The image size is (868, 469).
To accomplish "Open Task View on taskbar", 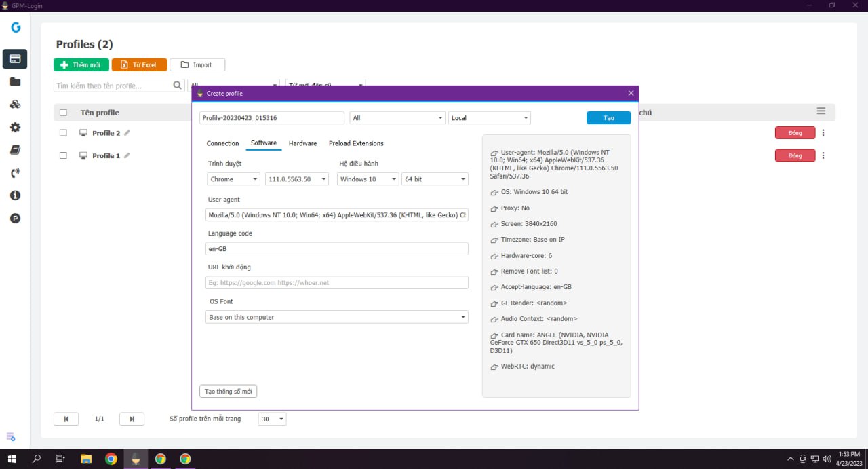I will point(60,459).
